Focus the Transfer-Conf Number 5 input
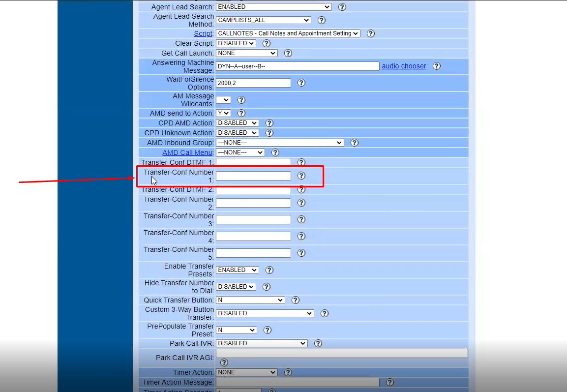 tap(253, 253)
